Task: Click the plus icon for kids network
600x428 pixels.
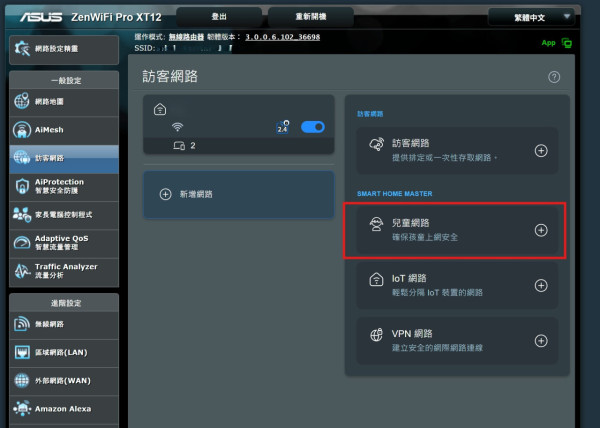Action: (541, 230)
